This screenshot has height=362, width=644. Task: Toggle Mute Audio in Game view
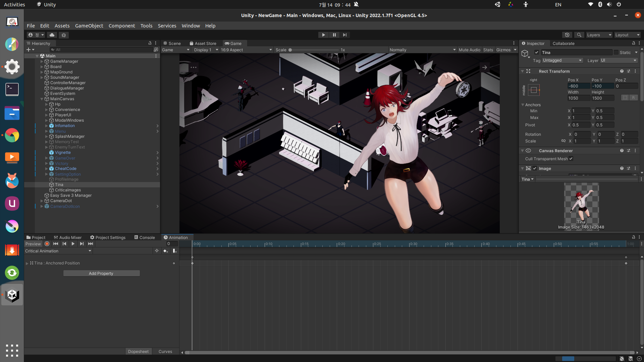click(469, 50)
